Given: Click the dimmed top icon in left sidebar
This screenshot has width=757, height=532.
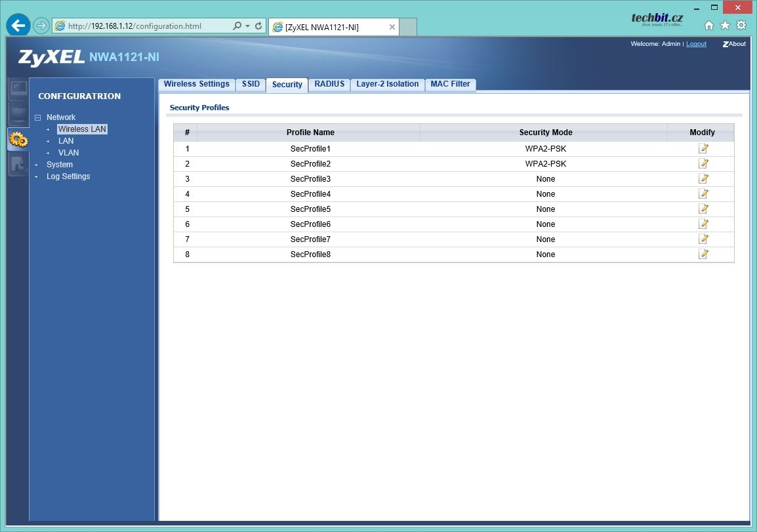Looking at the screenshot, I should coord(18,89).
